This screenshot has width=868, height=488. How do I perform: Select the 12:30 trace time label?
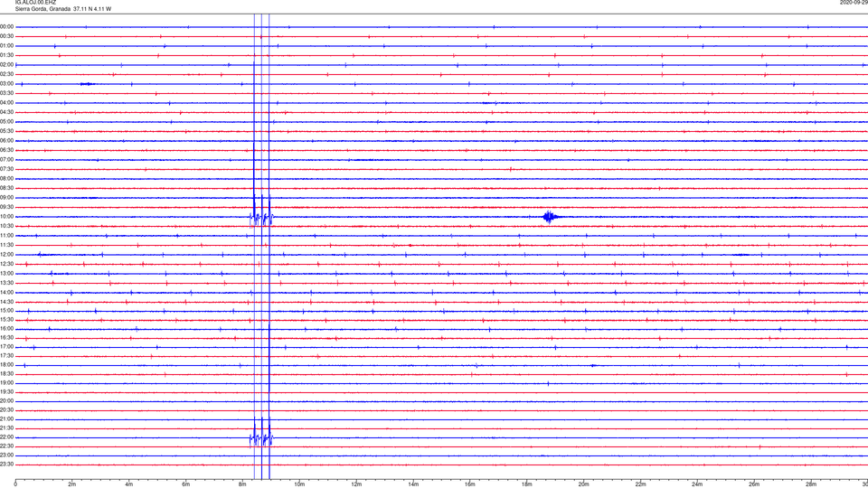[6, 264]
